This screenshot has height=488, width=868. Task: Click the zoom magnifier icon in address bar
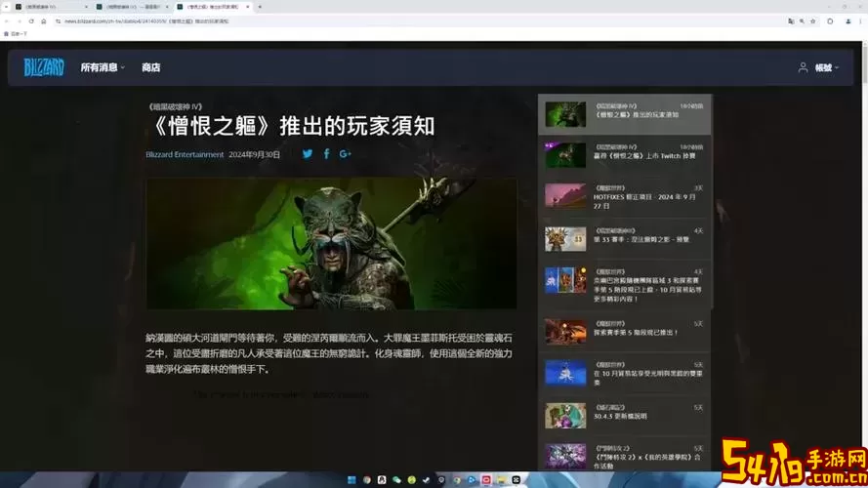click(802, 21)
